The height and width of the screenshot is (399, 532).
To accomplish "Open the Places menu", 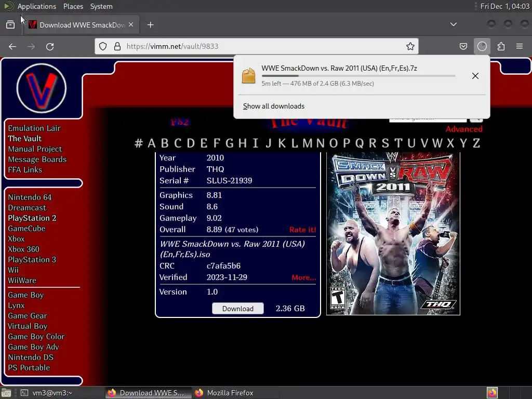I will [73, 6].
